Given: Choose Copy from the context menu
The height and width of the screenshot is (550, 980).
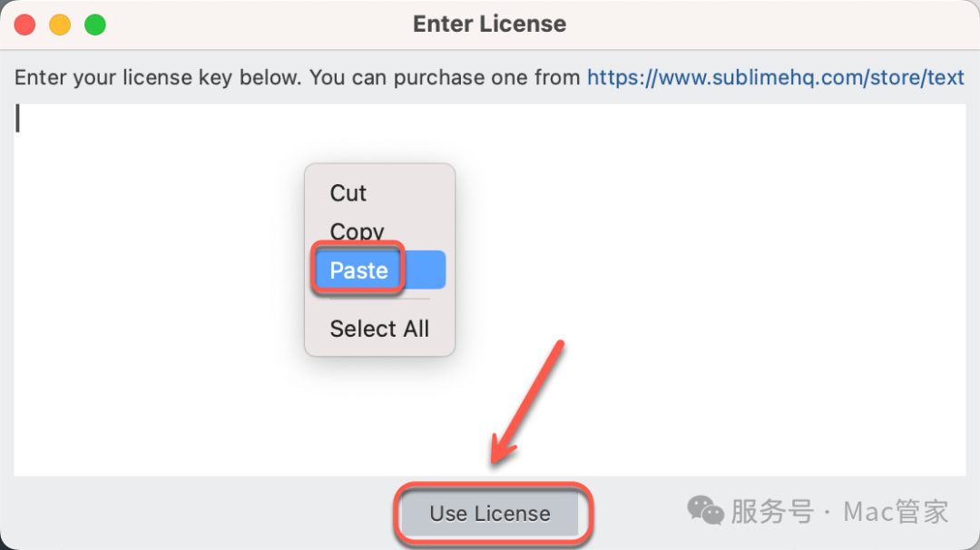Looking at the screenshot, I should pos(358,231).
